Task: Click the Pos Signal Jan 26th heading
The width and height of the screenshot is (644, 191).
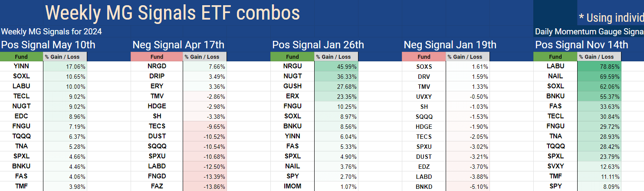Action: (318, 45)
